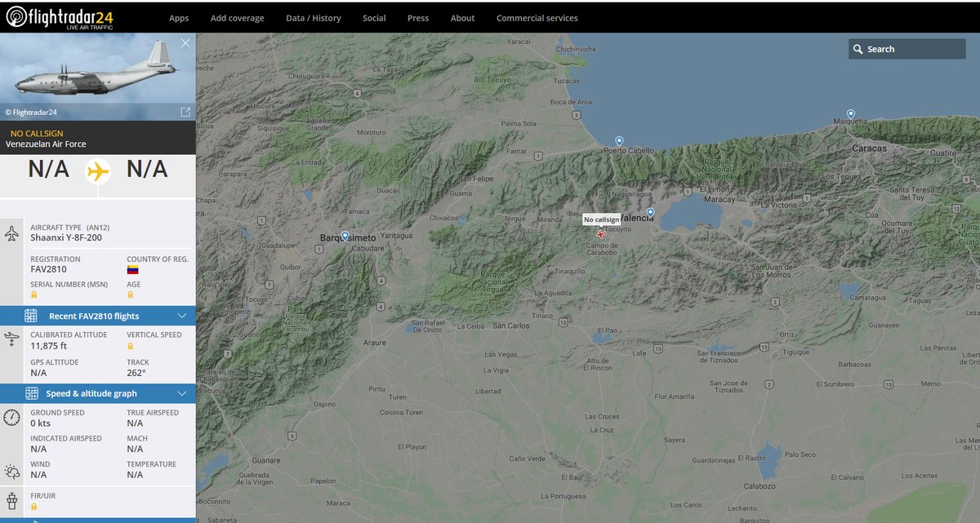Click chevron on Recent FAV2810 flights bar
This screenshot has width=980, height=523.
coord(181,316)
